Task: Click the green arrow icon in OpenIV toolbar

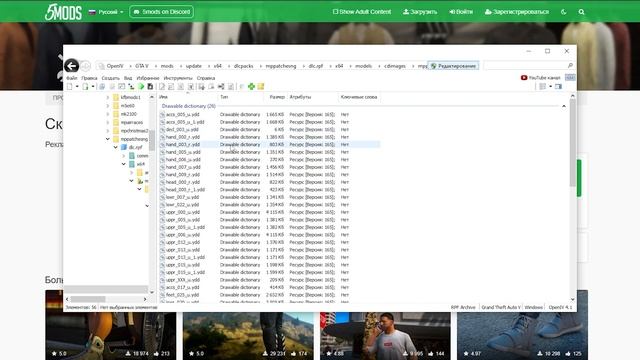Action: pos(141,87)
